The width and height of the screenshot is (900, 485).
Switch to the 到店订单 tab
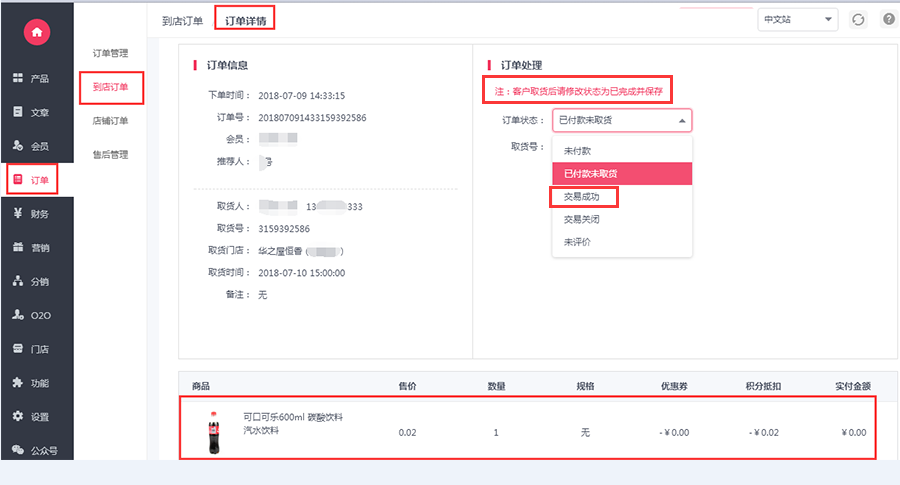183,21
